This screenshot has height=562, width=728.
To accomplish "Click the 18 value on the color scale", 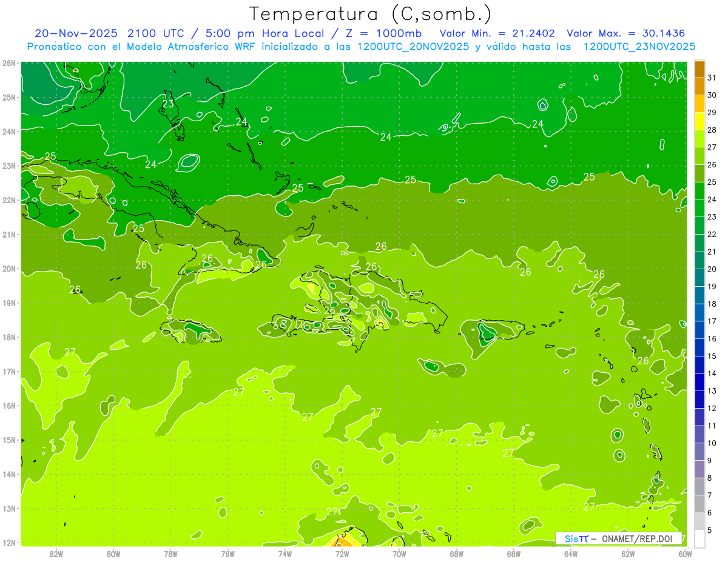I will coord(712,304).
